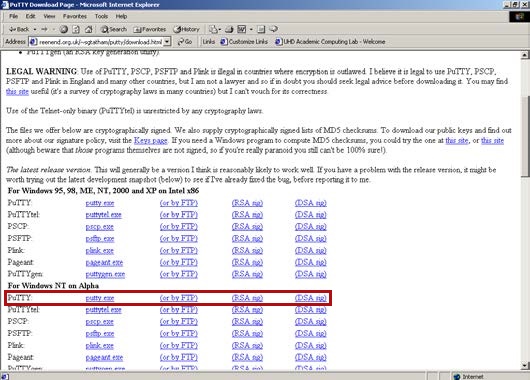Go to the Home page icon
This screenshot has width=530, height=380.
coord(89,29)
